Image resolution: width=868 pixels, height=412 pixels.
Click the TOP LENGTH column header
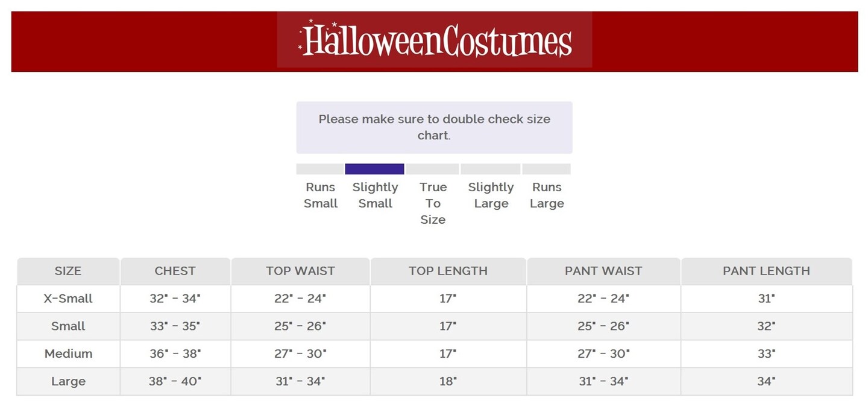(448, 271)
